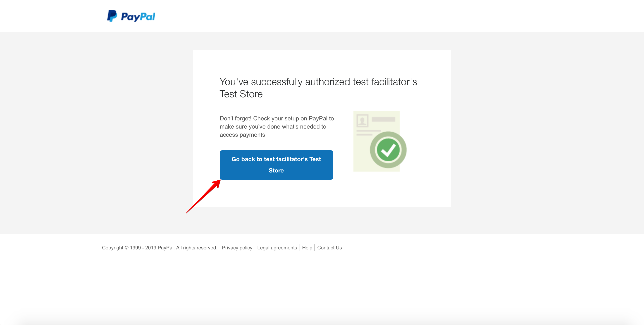Open the Privacy policy link

click(x=237, y=248)
